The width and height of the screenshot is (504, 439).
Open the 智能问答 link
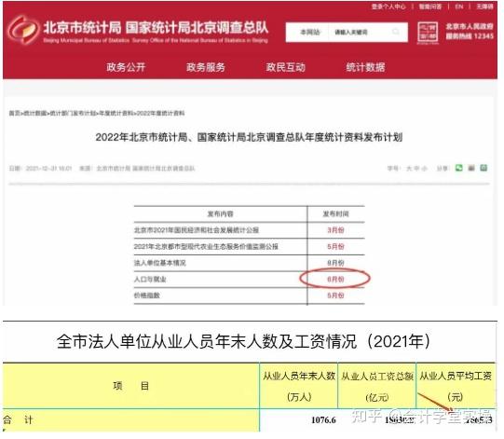pyautogui.click(x=430, y=7)
